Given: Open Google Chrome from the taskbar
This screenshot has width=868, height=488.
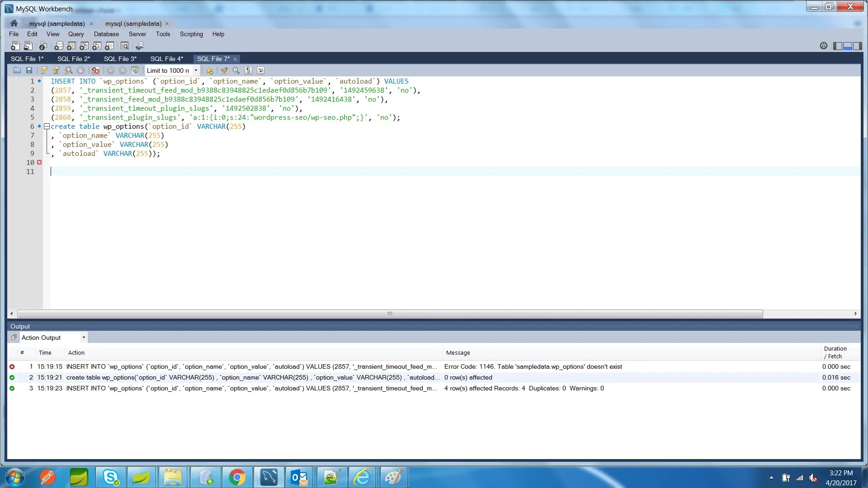Looking at the screenshot, I should click(237, 477).
